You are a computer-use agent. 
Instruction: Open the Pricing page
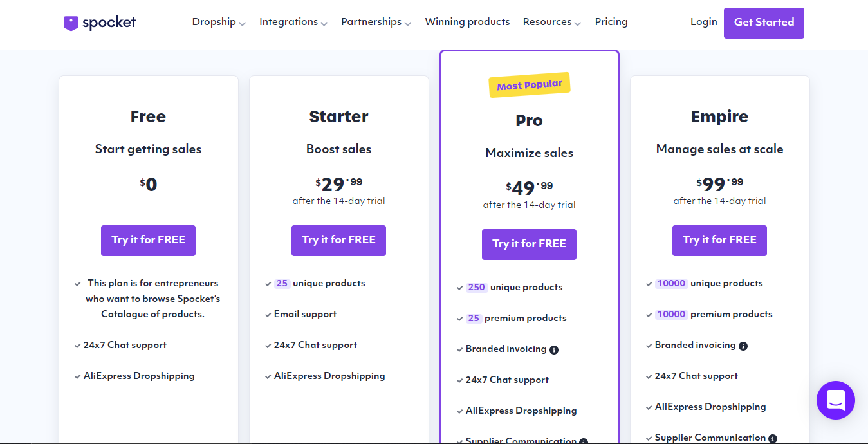611,22
